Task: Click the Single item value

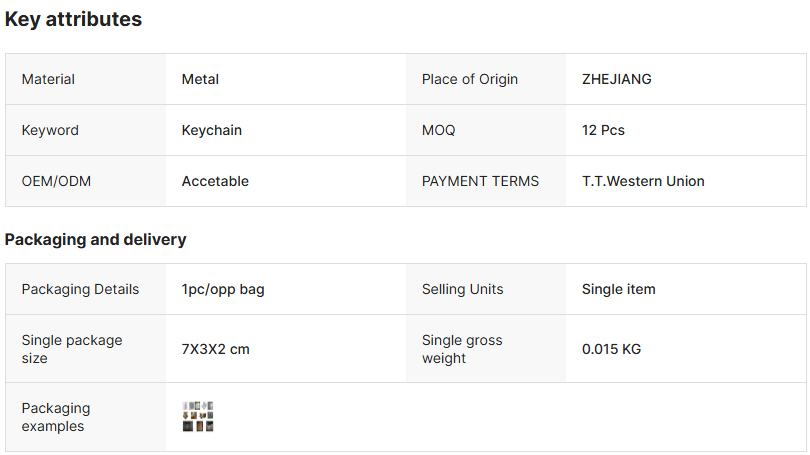Action: coord(618,289)
